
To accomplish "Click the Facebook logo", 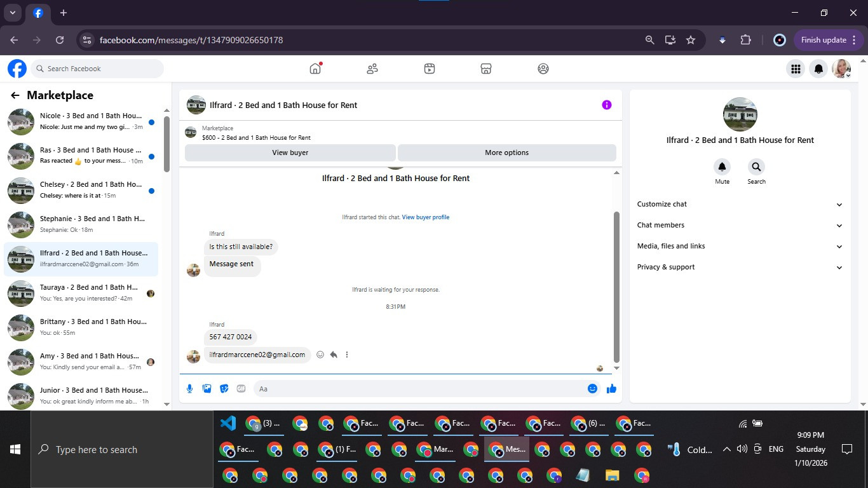I will click(17, 69).
